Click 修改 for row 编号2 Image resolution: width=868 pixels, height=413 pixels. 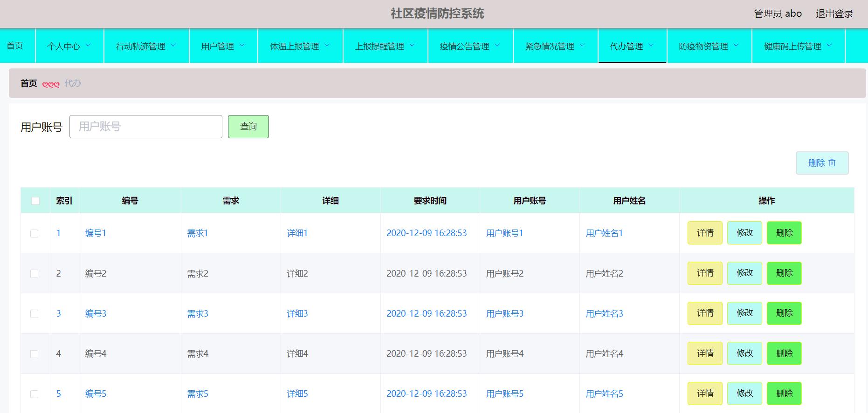click(x=744, y=273)
